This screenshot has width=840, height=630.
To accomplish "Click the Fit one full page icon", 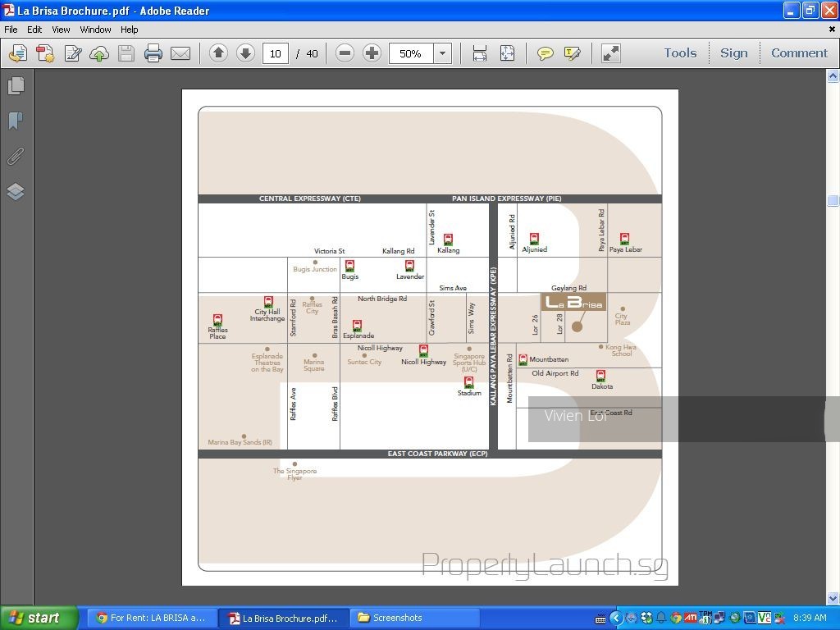I will pos(507,53).
